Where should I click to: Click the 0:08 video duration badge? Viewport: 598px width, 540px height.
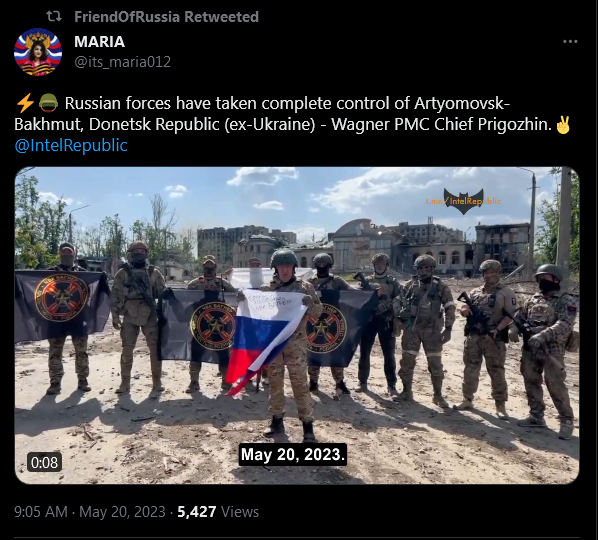44,463
